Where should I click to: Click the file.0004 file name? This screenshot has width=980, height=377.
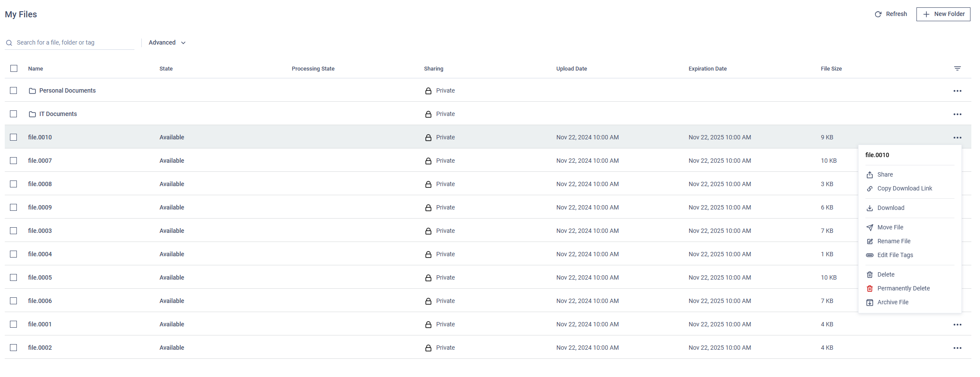tap(40, 254)
